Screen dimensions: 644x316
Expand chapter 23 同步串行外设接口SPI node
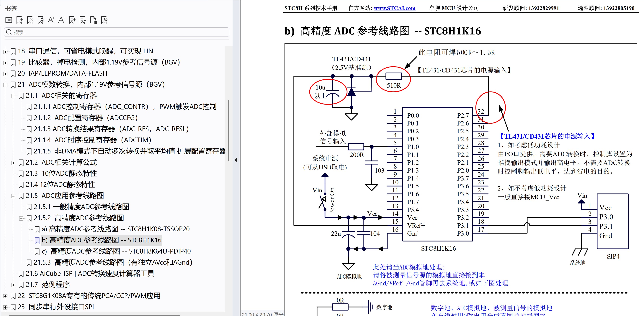coord(5,307)
